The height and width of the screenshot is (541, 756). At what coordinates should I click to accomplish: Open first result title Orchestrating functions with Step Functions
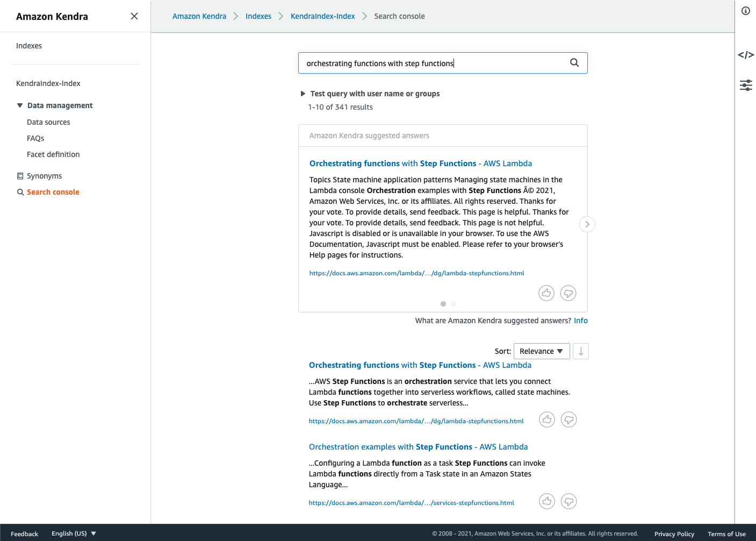tap(420, 365)
